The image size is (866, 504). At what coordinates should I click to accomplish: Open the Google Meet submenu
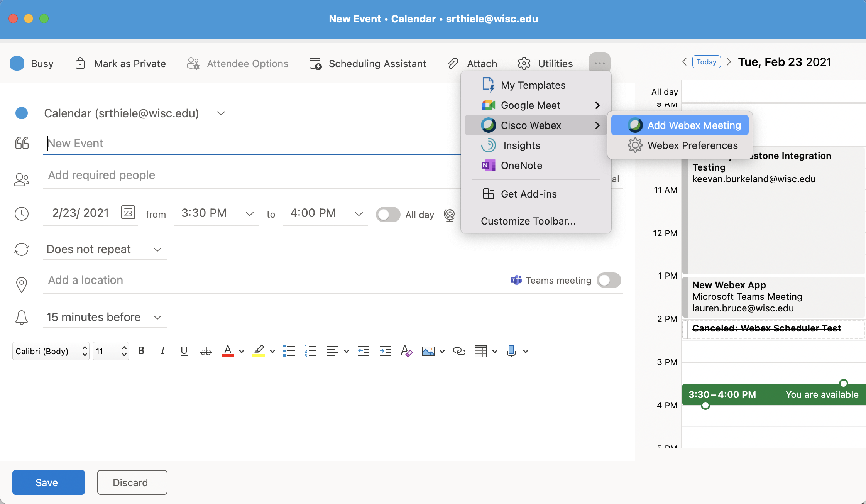coord(536,105)
